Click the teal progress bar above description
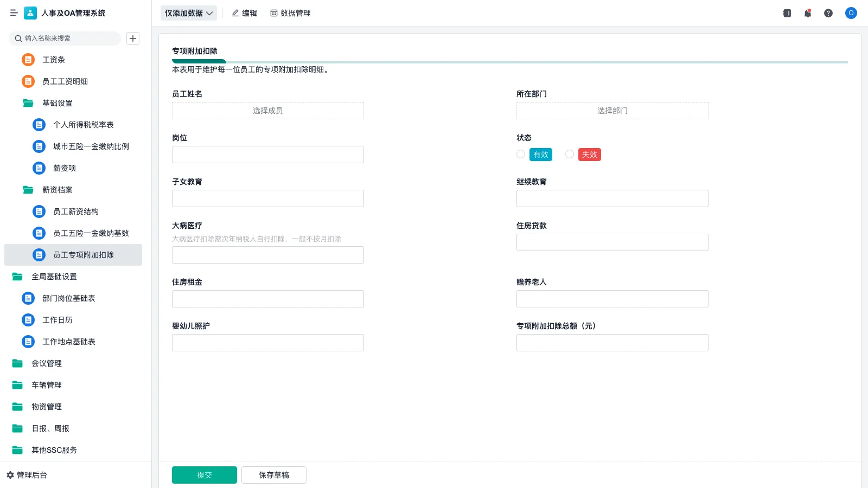 [199, 61]
